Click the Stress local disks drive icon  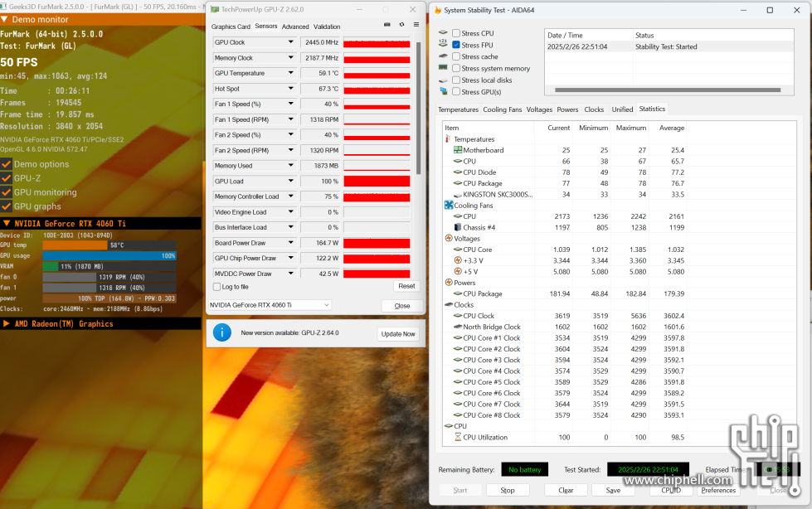[x=443, y=80]
